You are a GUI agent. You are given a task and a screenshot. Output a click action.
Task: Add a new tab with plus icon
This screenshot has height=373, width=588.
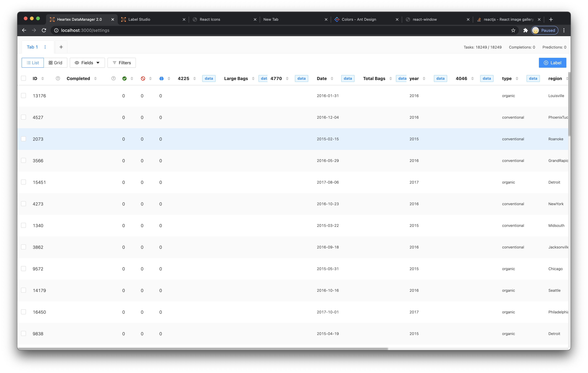(61, 47)
